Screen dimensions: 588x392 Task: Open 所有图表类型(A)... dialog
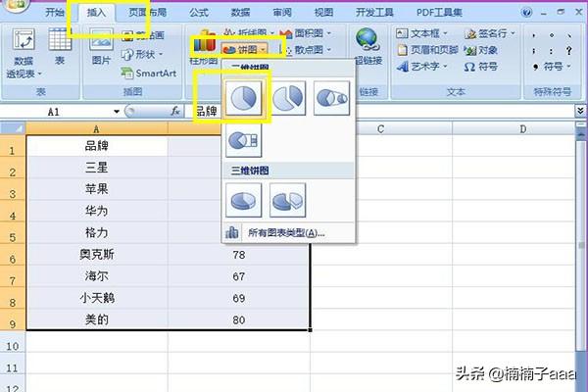(x=288, y=233)
